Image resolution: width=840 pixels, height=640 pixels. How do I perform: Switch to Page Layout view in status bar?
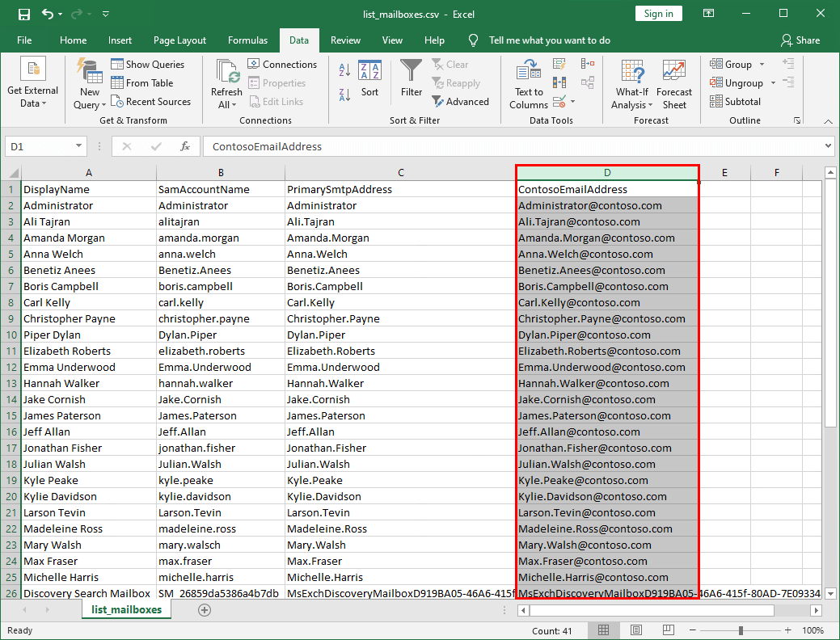pos(636,628)
